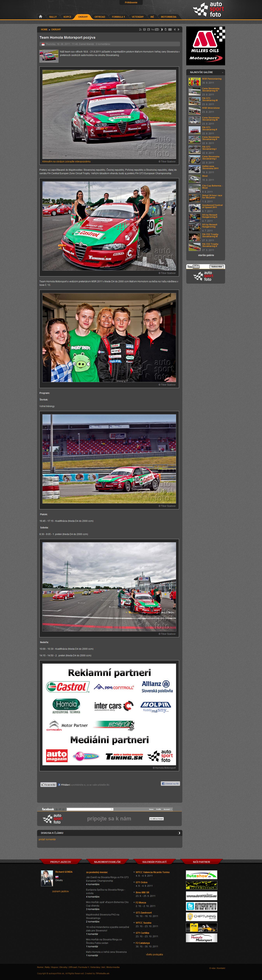Open WTCC Valencia Ricardo Tormo event
The height and width of the screenshot is (980, 262).
click(152, 872)
